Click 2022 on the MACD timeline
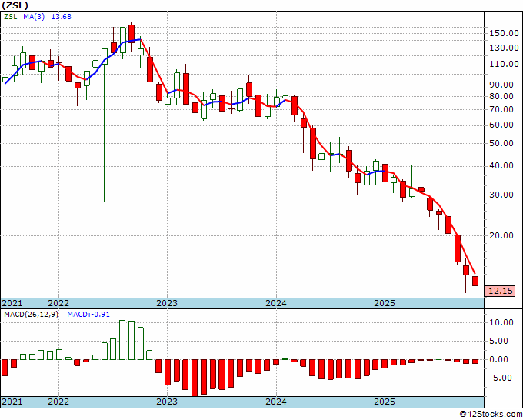 coord(58,402)
